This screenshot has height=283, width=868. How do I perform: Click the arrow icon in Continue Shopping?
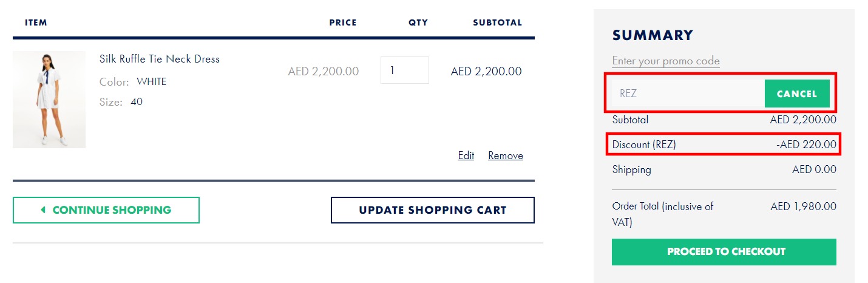(x=43, y=210)
